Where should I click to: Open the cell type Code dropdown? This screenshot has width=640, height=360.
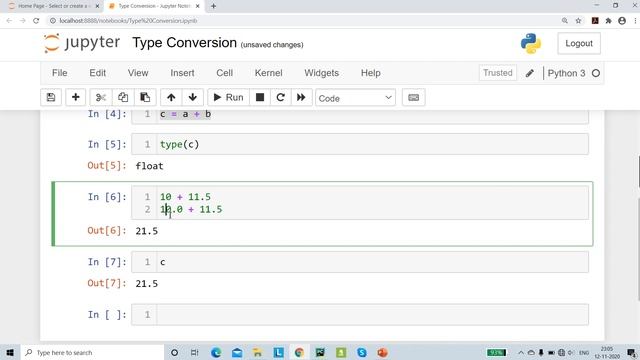coord(355,98)
